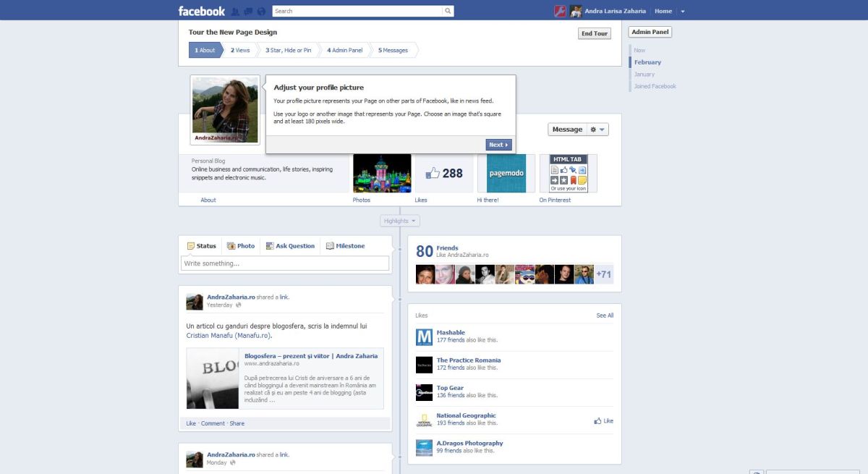Image resolution: width=868 pixels, height=474 pixels.
Task: Click the Mashable page logo
Action: point(424,337)
